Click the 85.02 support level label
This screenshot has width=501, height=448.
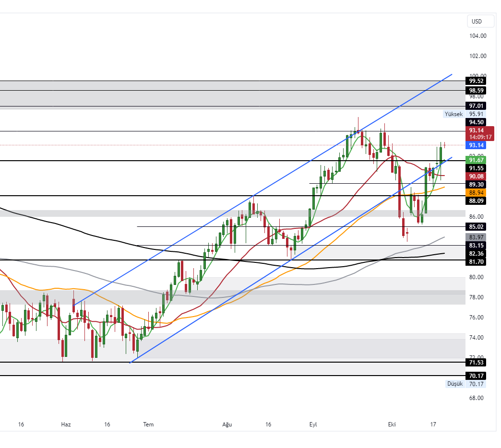(476, 227)
